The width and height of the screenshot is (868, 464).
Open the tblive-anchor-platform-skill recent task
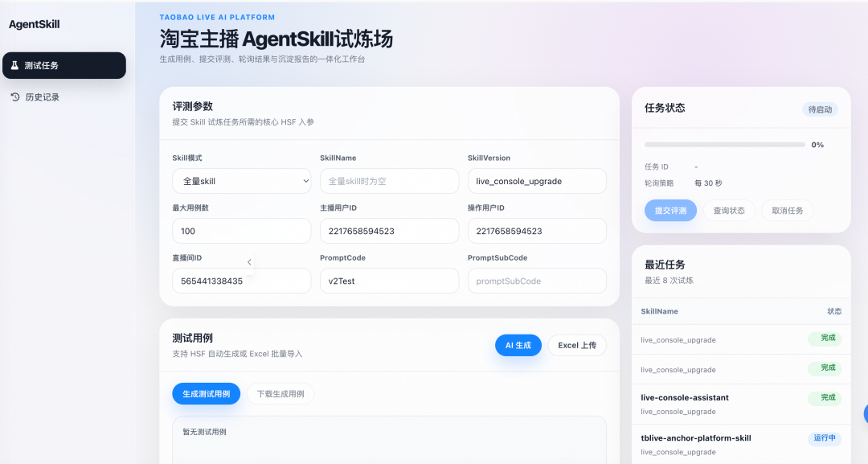(x=741, y=445)
